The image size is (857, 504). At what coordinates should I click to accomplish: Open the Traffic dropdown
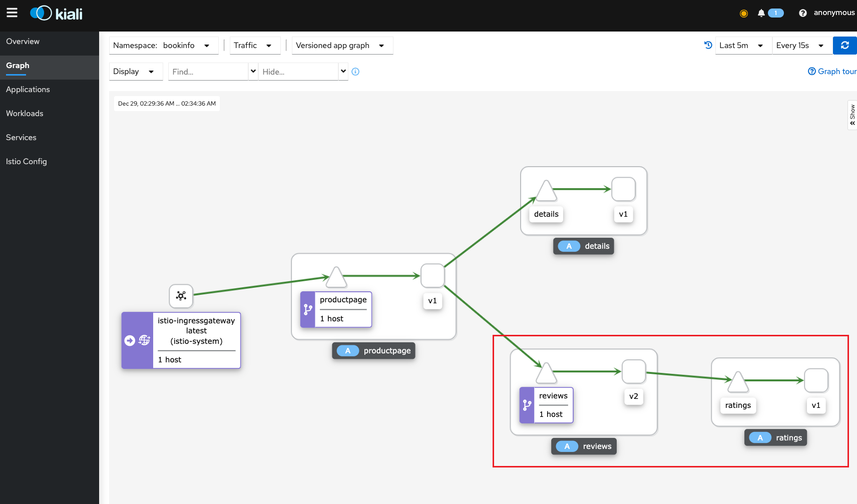click(x=255, y=46)
